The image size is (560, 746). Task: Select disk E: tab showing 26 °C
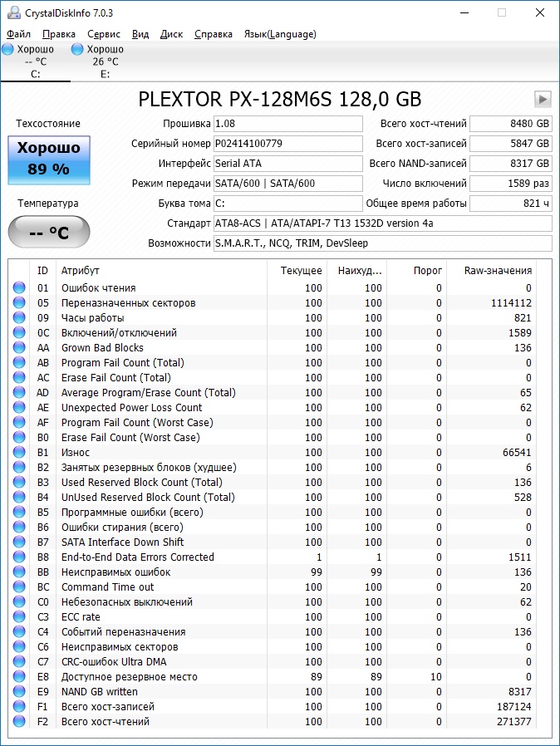106,61
